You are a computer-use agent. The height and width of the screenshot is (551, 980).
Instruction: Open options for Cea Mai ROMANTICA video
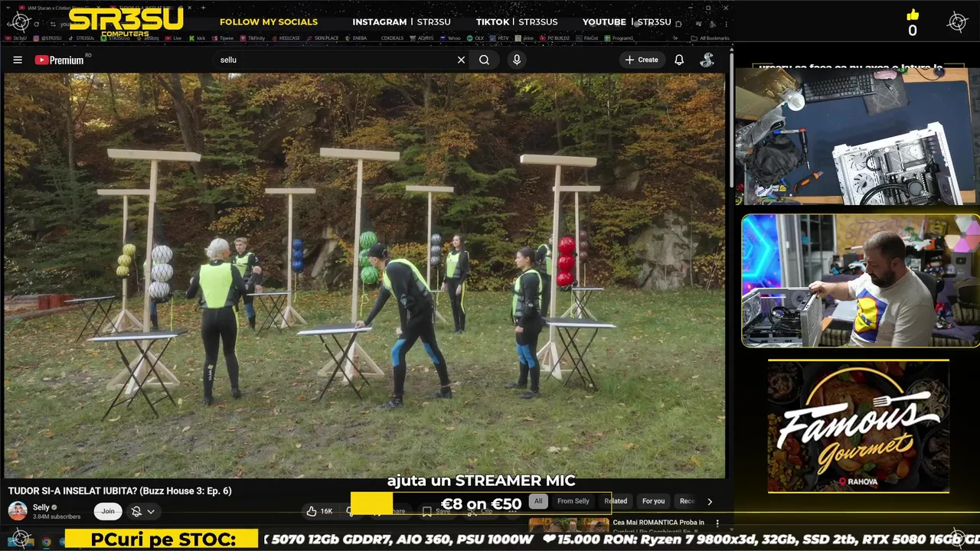click(x=717, y=523)
